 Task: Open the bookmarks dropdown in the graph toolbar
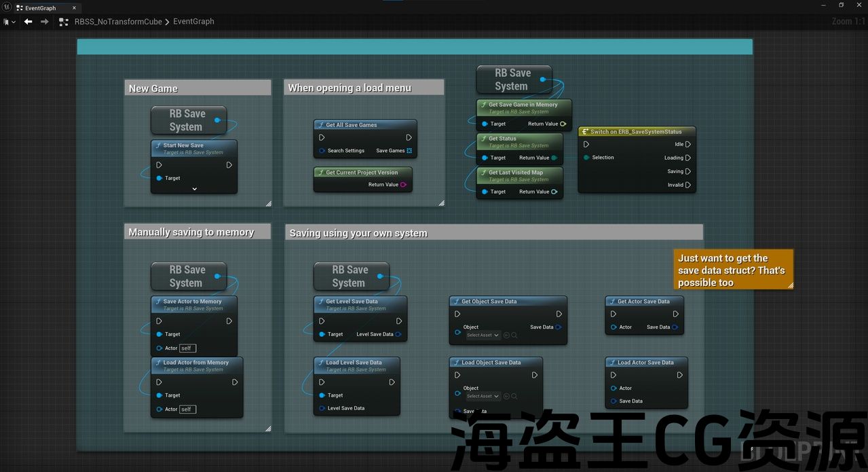(x=10, y=22)
